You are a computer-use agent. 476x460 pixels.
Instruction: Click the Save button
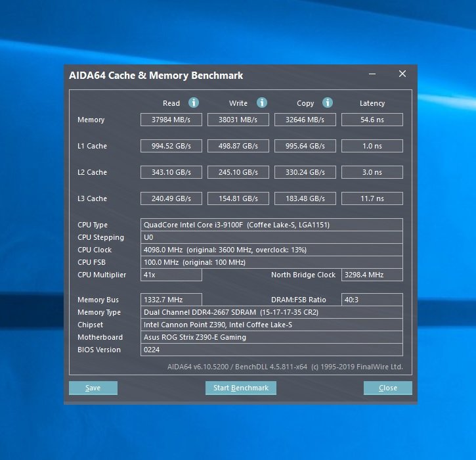tap(93, 388)
